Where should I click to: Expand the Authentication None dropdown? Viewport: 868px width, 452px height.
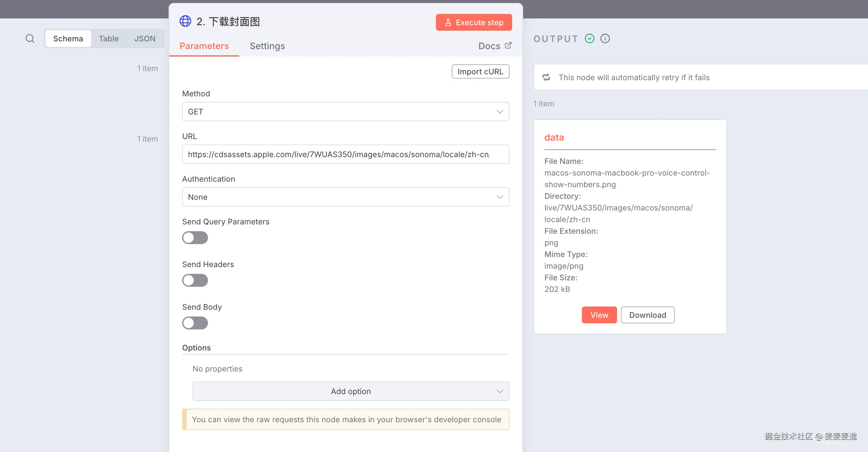point(346,197)
